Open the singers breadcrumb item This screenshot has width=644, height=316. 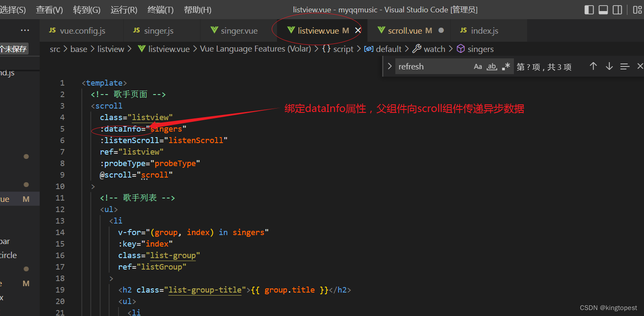point(480,49)
